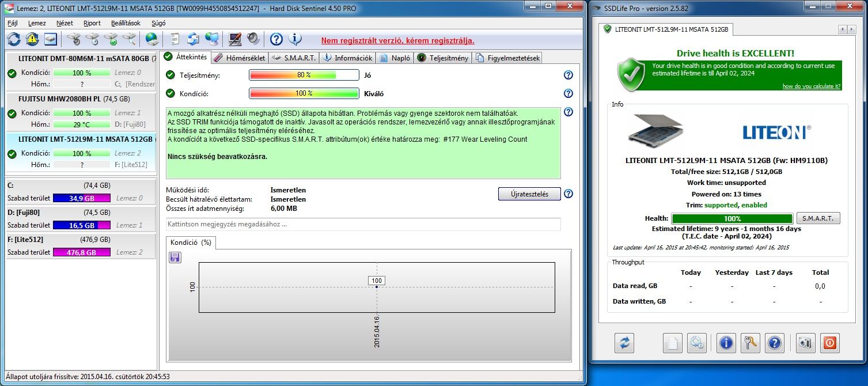Click the Kondíció 100 % bar on Áttekintés tab
Viewport: 868px width, 386px height.
304,93
